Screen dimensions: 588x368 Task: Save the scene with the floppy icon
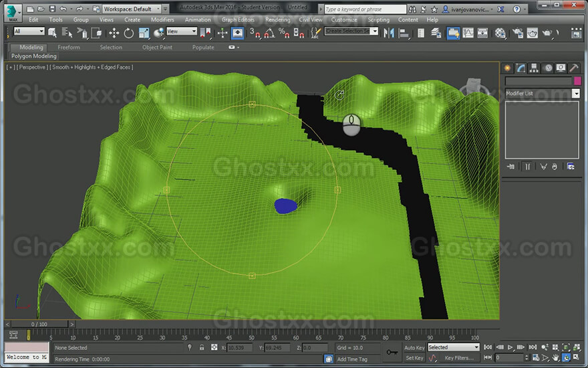[52, 9]
